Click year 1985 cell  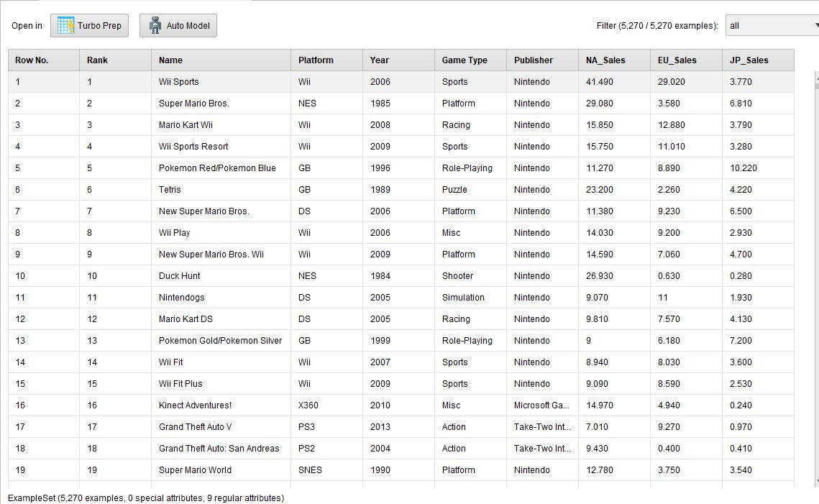pyautogui.click(x=398, y=104)
